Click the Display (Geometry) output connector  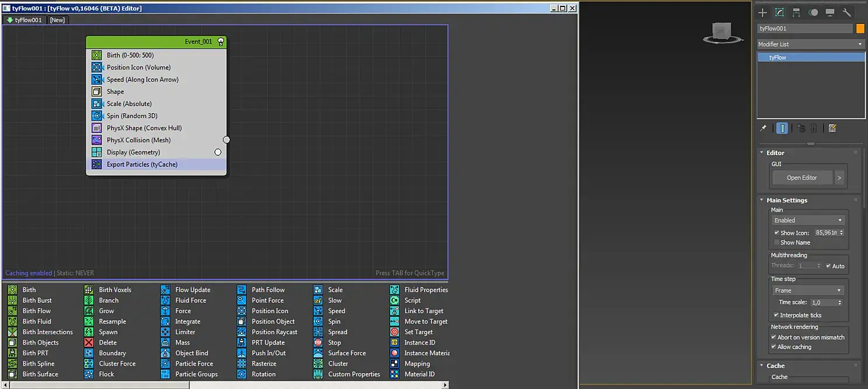pos(218,152)
